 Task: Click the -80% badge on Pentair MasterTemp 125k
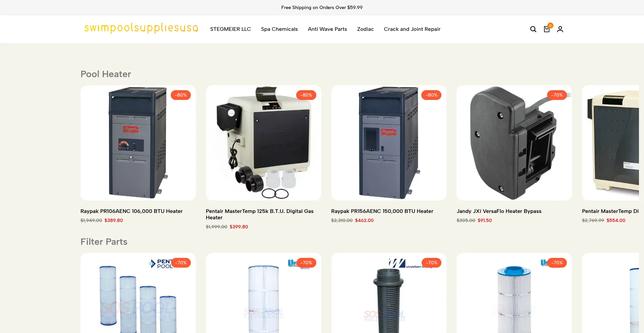point(306,95)
